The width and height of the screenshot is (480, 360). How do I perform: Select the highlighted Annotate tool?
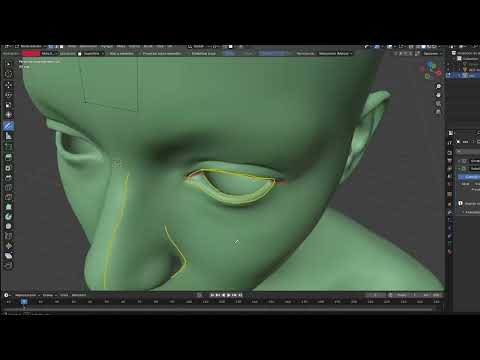coord(9,126)
